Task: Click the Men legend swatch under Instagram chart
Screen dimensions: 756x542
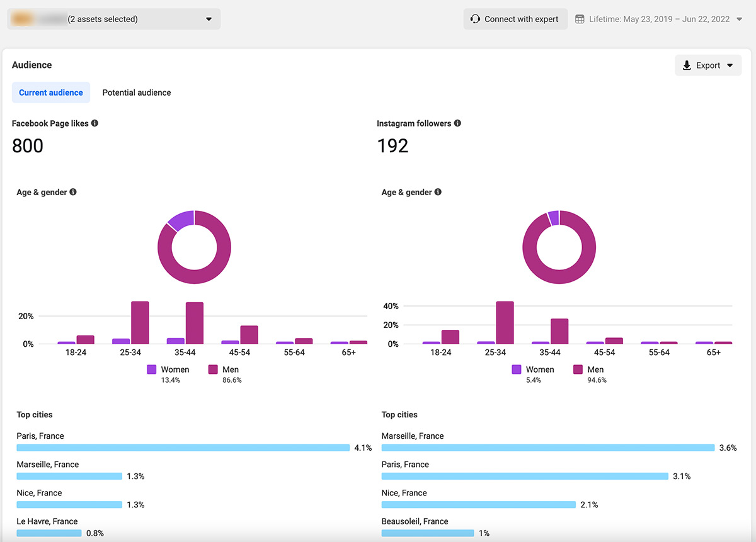Action: pyautogui.click(x=578, y=370)
